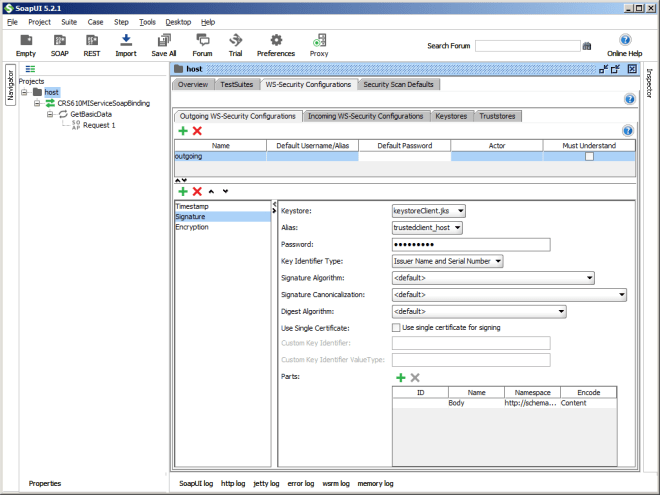Expand the Signature Algorithm dropdown
The width and height of the screenshot is (660, 495).
[x=493, y=278]
